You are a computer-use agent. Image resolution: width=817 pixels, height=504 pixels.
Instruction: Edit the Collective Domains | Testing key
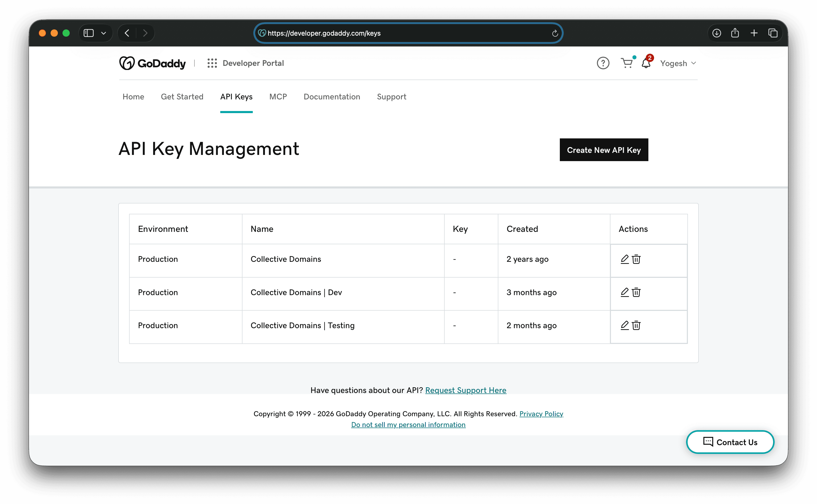coord(624,326)
